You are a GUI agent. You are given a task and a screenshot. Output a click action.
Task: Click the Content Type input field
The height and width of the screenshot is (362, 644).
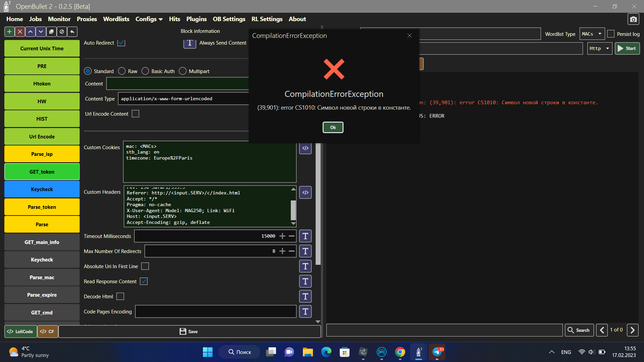pyautogui.click(x=184, y=99)
